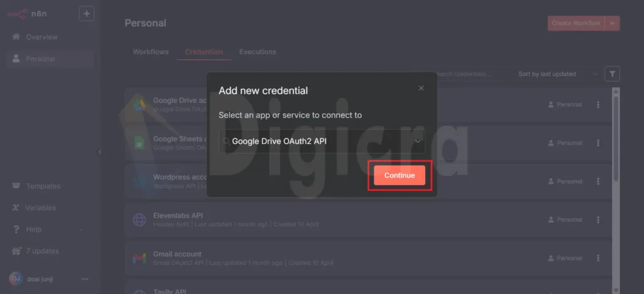
Task: Click Personal badge on Gmail account row
Action: pyautogui.click(x=565, y=258)
